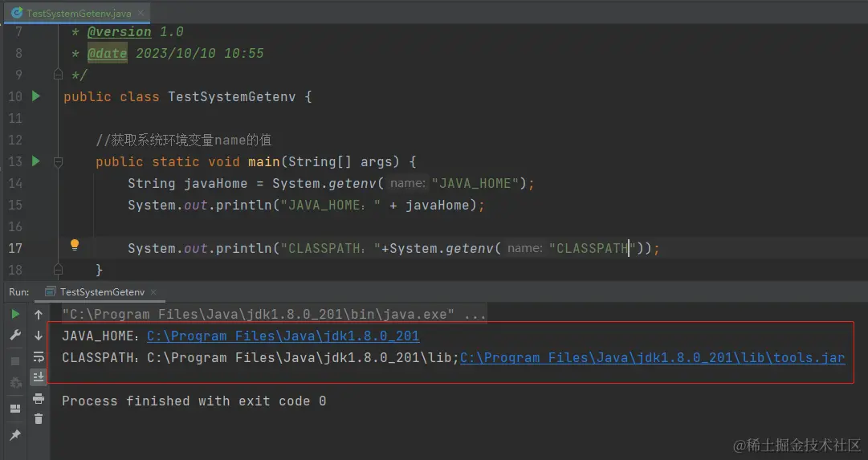Screen dimensions: 868x460
Task: Click the @date tag in Javadoc
Action: (x=108, y=53)
